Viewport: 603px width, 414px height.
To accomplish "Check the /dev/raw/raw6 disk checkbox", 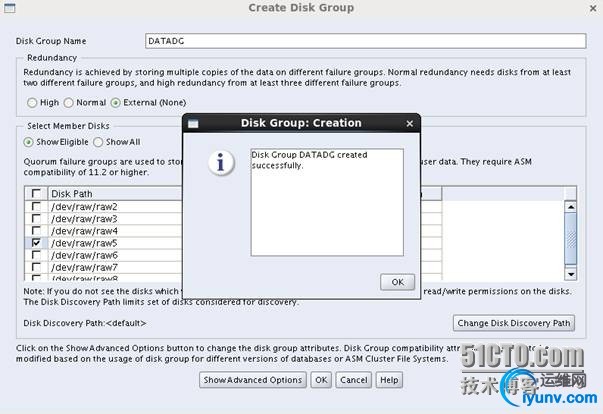I will coord(36,255).
